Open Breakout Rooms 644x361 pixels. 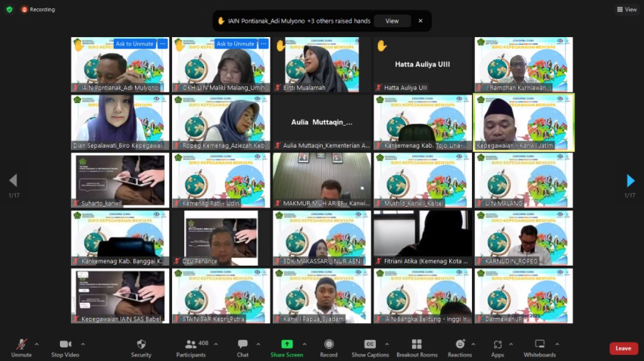point(417,347)
